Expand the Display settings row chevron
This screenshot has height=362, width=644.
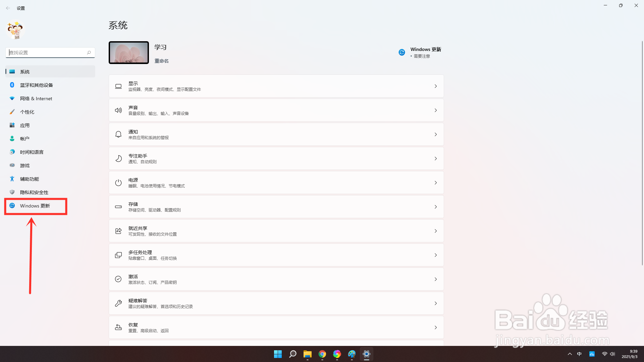[435, 86]
